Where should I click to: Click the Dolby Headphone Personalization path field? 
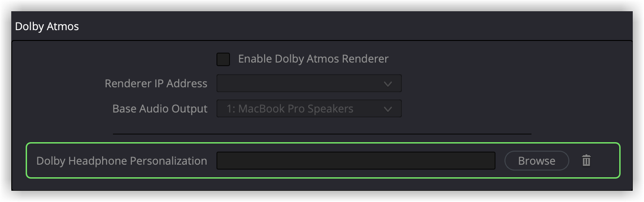tap(356, 161)
